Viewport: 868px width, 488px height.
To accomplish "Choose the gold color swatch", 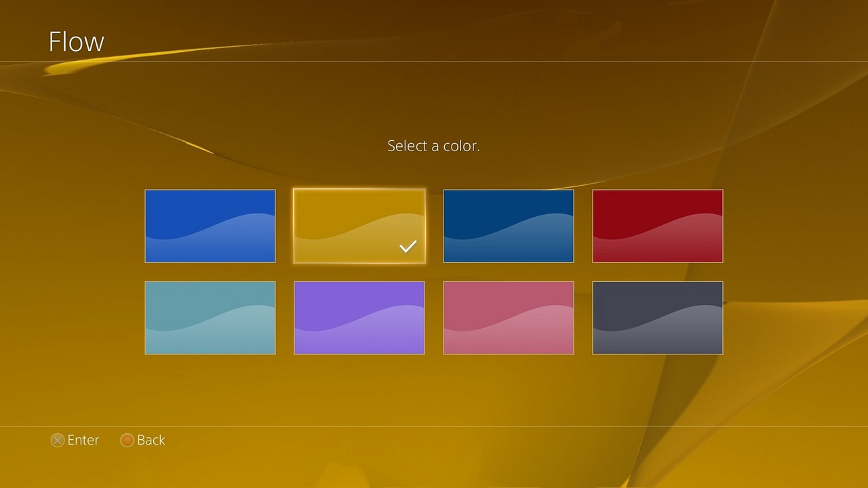I will 359,226.
